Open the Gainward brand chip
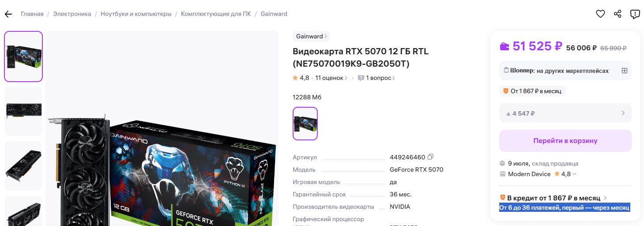Image resolution: width=644 pixels, height=226 pixels. click(x=311, y=36)
